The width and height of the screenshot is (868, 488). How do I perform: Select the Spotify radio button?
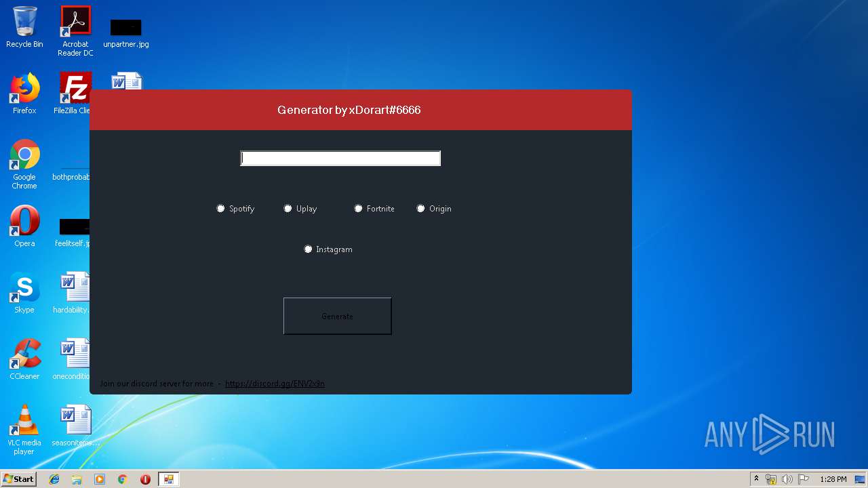235,209
